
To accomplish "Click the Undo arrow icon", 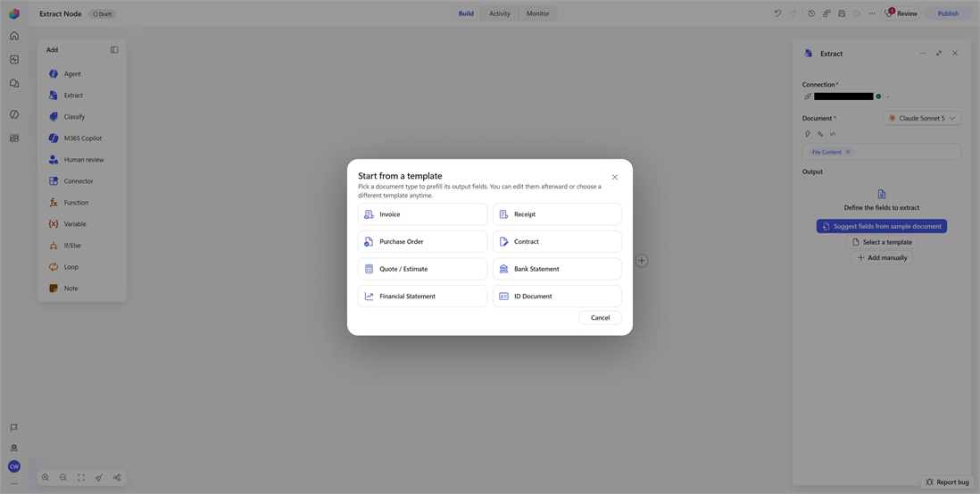I will coord(777,13).
